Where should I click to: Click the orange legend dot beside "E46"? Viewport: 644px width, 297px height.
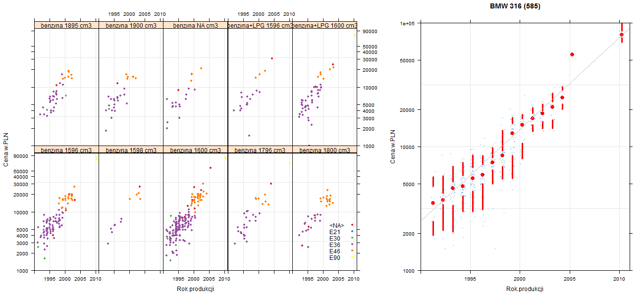point(352,251)
